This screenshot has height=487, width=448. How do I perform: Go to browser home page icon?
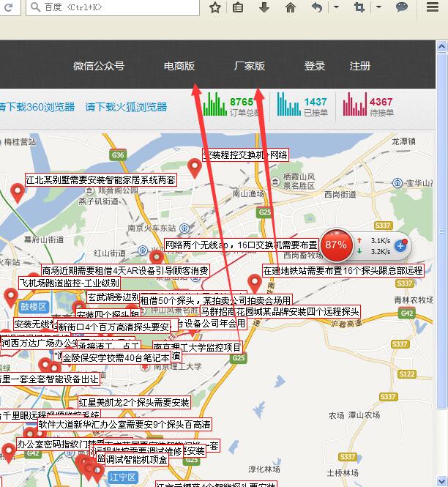291,7
